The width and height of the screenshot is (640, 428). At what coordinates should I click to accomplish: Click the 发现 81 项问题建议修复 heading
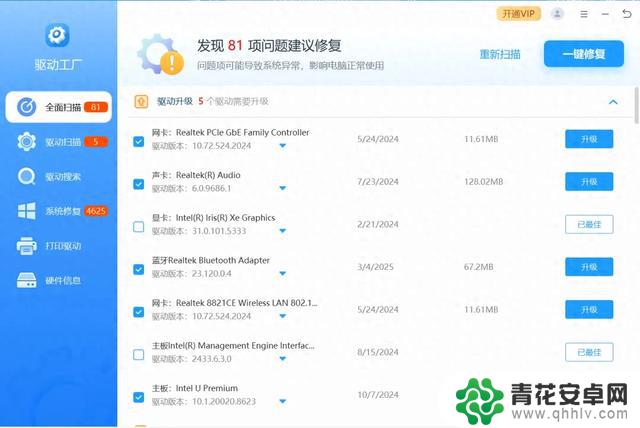(x=269, y=45)
